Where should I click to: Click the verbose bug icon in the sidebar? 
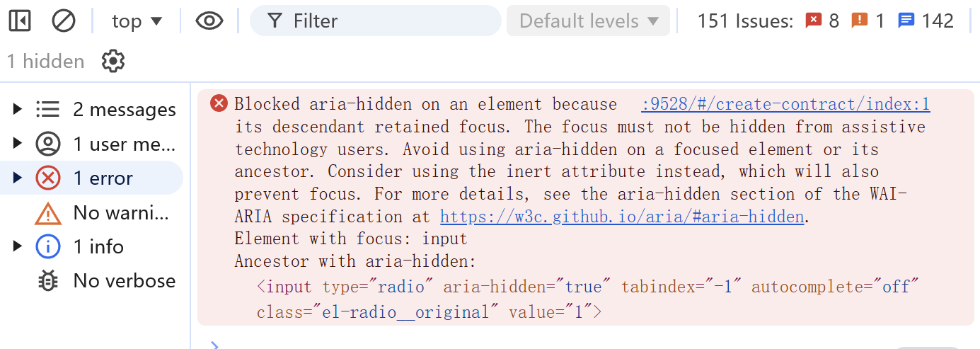tap(48, 281)
